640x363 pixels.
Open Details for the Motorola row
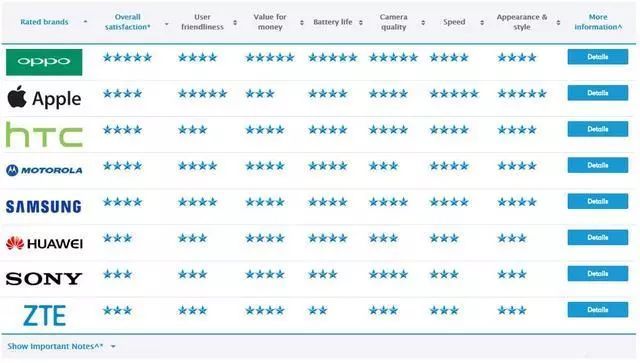coord(598,165)
